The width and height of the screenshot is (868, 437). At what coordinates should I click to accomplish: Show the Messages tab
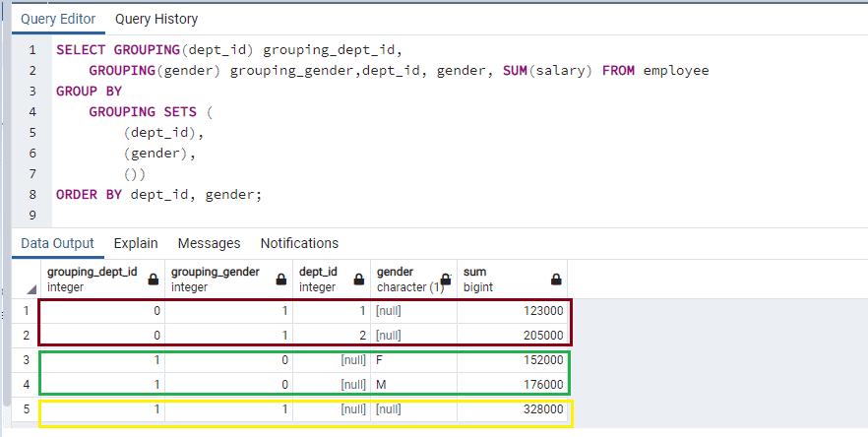tap(209, 243)
